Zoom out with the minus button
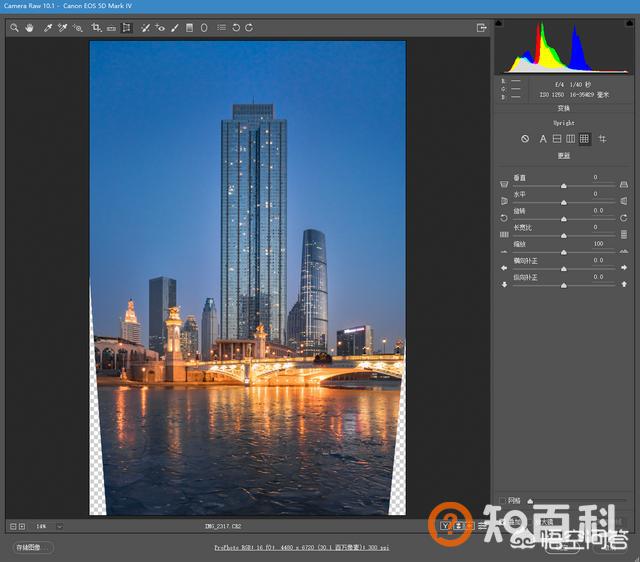 [x=13, y=527]
